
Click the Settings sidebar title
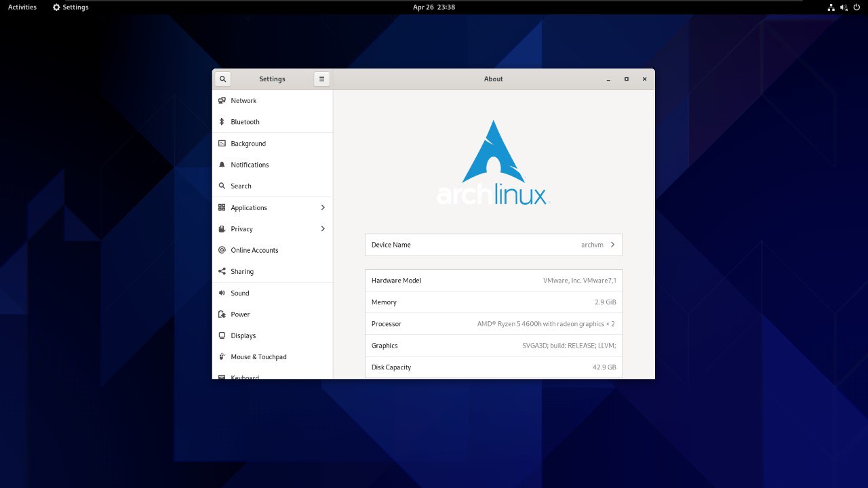pyautogui.click(x=272, y=79)
